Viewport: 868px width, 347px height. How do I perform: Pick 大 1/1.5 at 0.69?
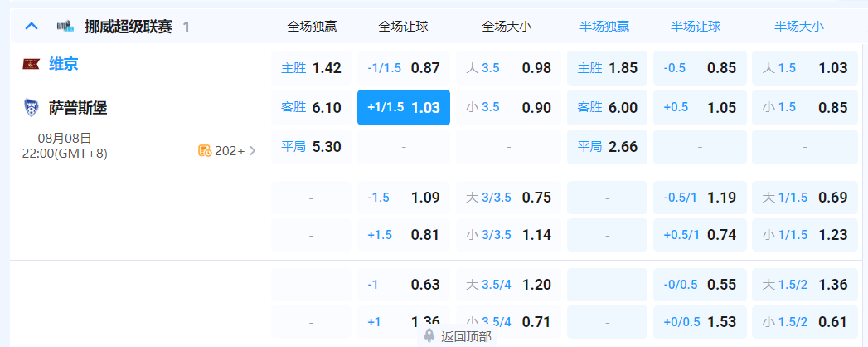(805, 198)
